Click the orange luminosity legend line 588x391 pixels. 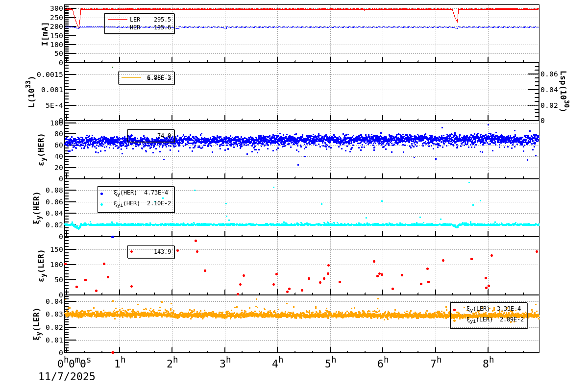131,77
